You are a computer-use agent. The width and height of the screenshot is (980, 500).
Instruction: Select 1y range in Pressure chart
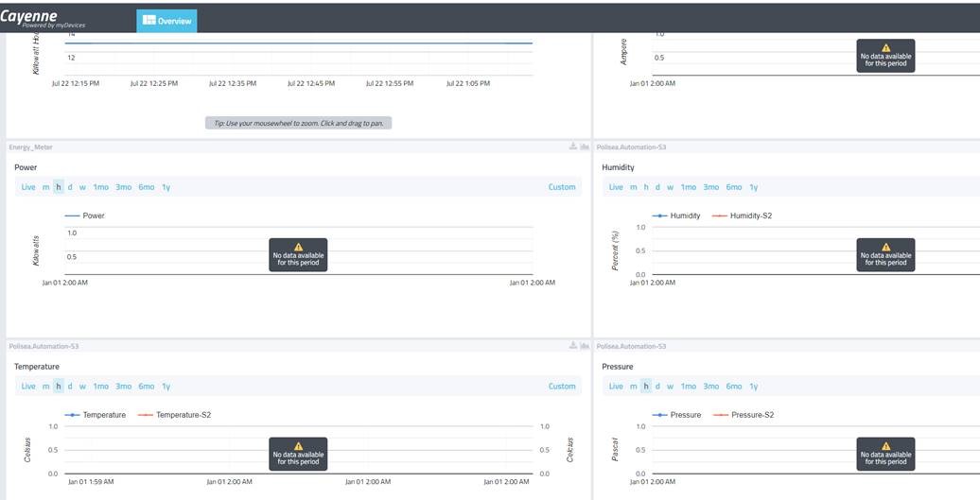[753, 386]
